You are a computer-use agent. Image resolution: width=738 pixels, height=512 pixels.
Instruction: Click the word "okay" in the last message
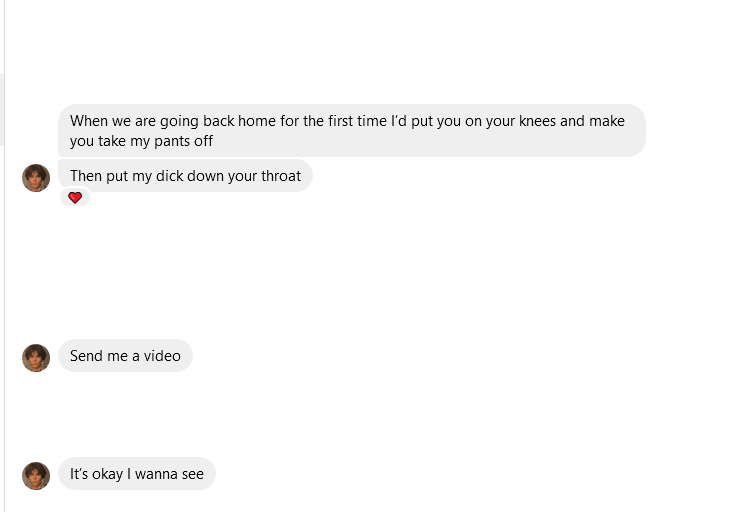coord(106,474)
